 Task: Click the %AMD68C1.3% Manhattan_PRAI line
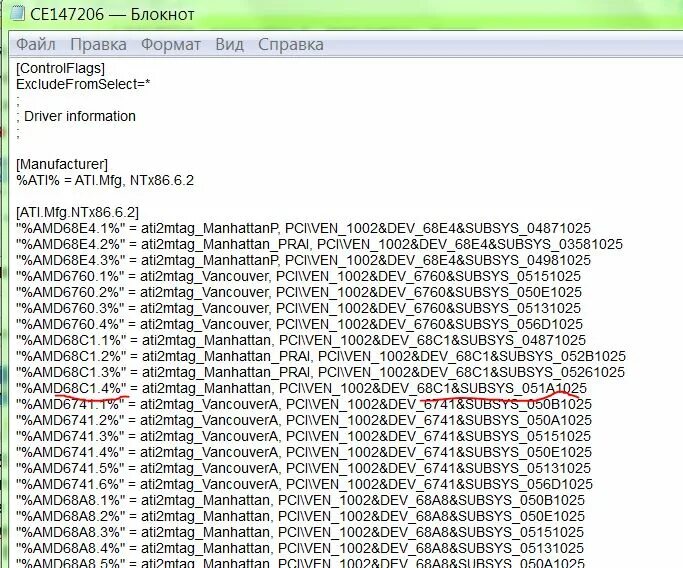(x=321, y=372)
